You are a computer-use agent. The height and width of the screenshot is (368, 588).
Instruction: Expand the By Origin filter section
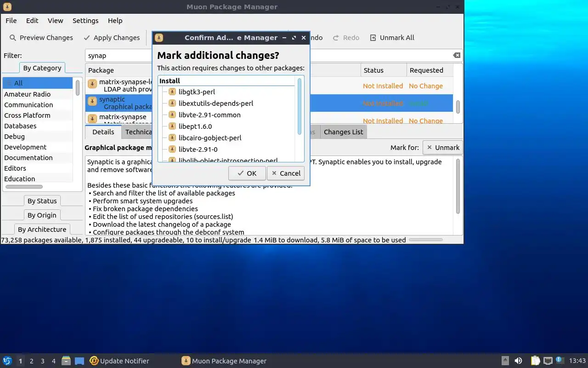coord(42,215)
